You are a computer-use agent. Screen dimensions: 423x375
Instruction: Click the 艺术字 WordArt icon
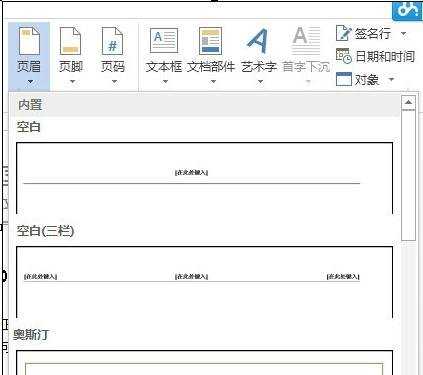tap(258, 41)
